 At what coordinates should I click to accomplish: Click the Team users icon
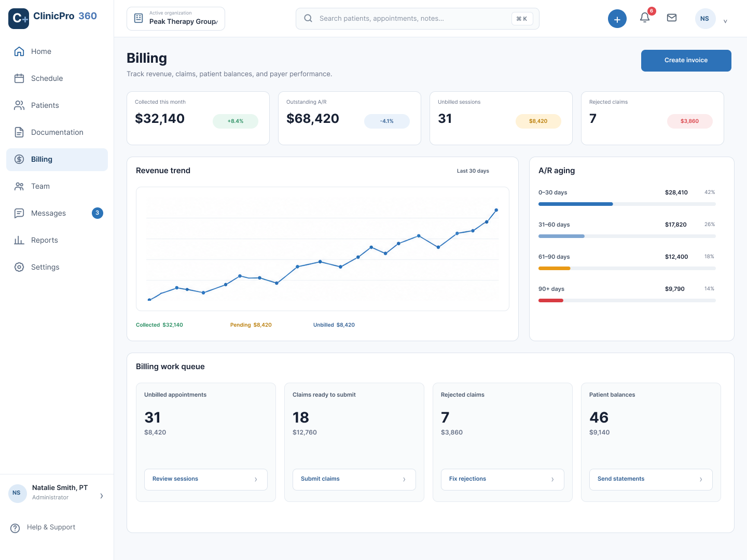[19, 186]
